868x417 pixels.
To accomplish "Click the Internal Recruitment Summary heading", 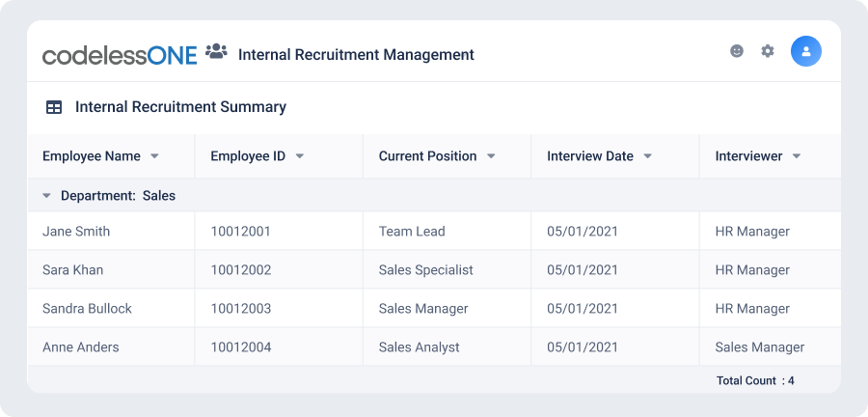I will tap(180, 107).
